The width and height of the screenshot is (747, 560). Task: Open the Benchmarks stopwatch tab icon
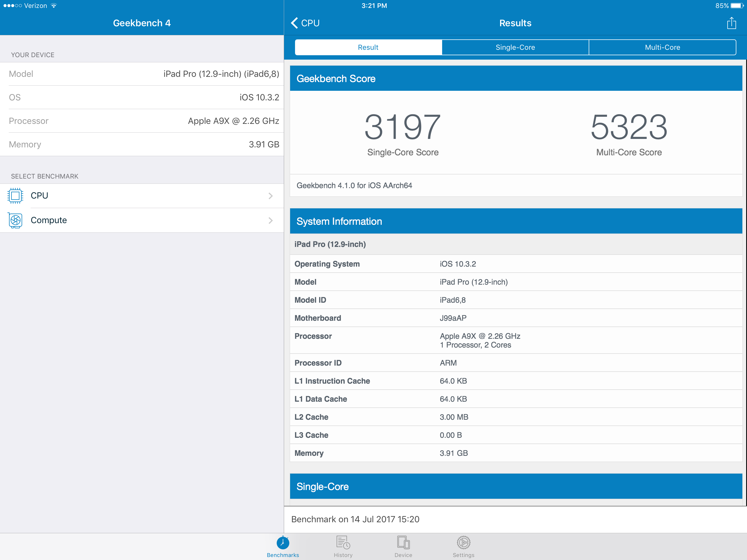(x=283, y=543)
